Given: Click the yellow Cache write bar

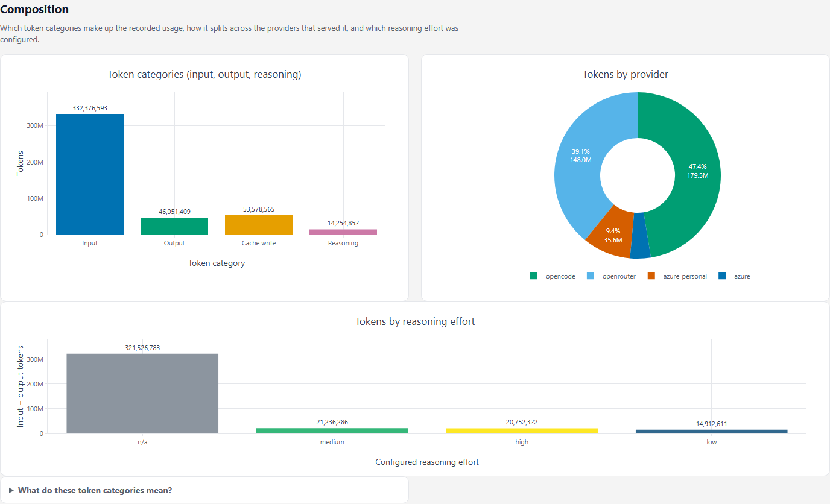Looking at the screenshot, I should pos(259,225).
